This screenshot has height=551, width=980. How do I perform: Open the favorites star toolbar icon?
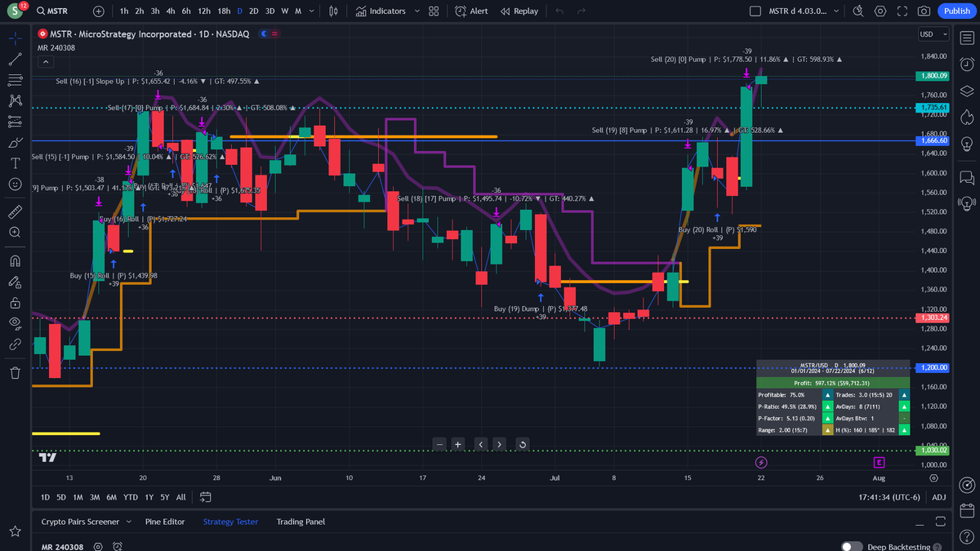(15, 532)
